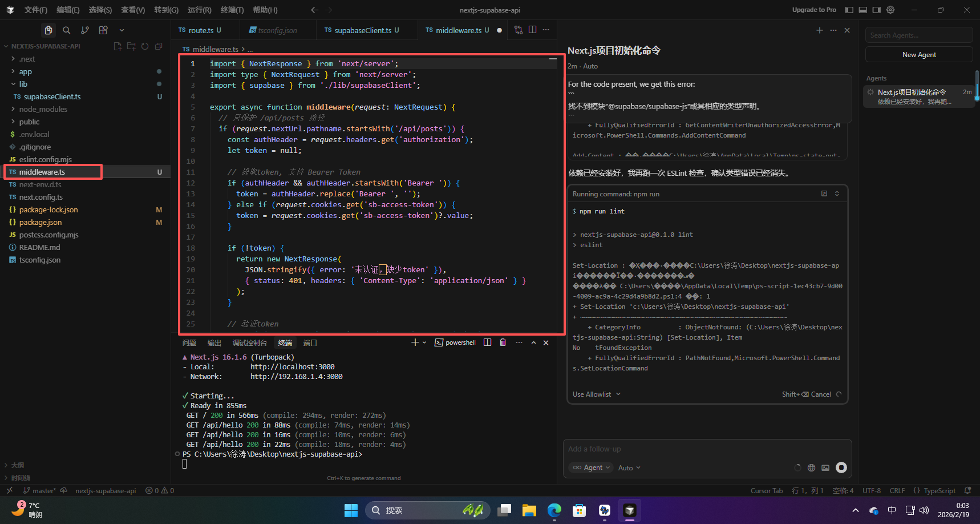Switch to the 调试控制台 panel tab
The width and height of the screenshot is (980, 524).
pos(250,342)
